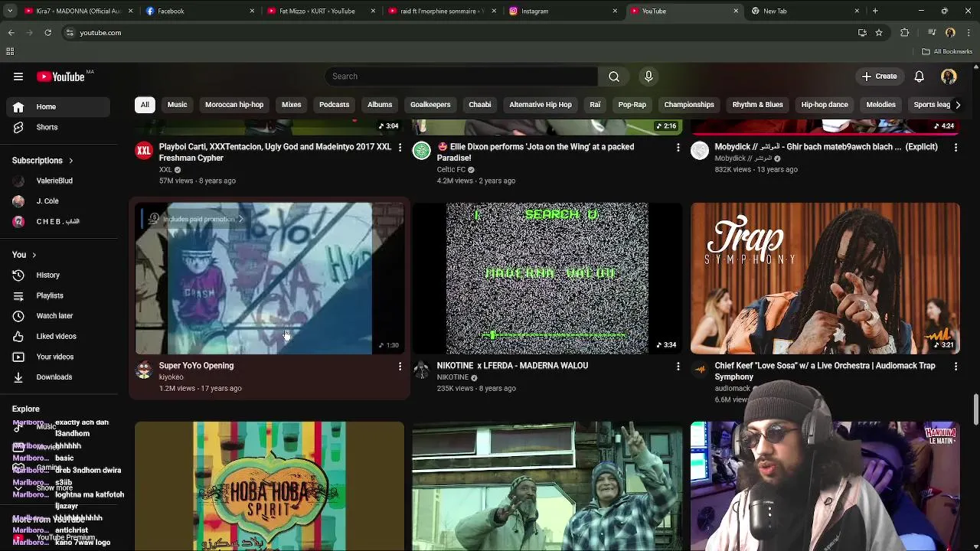Open the notifications bell

coord(919,77)
